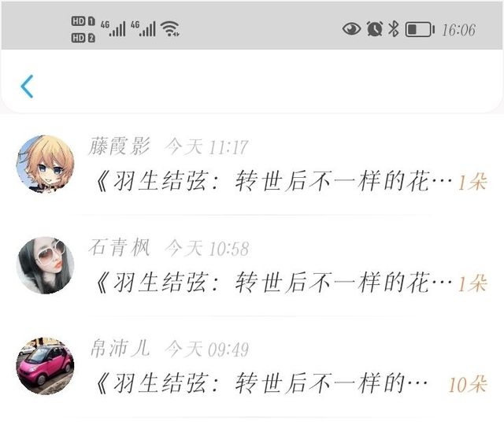
Task: Open book title sent at 10:58
Action: click(x=273, y=283)
